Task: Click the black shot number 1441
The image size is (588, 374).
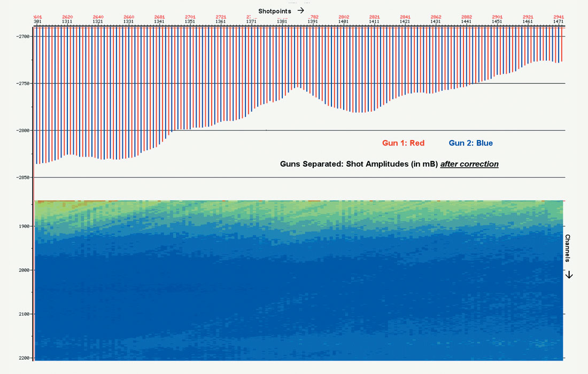Action: click(466, 21)
